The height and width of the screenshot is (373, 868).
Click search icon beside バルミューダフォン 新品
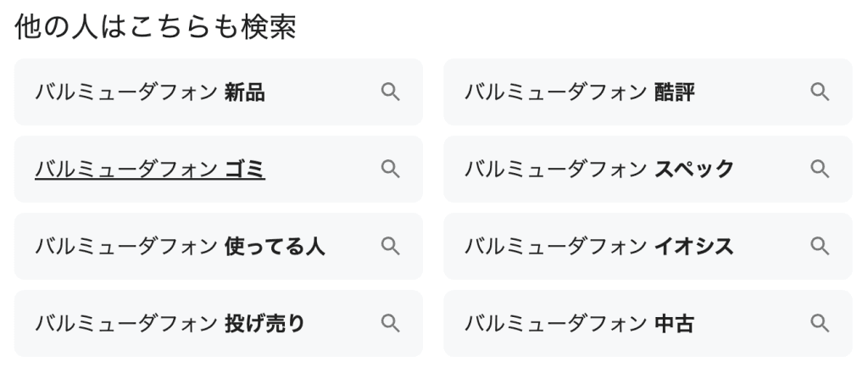pos(390,92)
